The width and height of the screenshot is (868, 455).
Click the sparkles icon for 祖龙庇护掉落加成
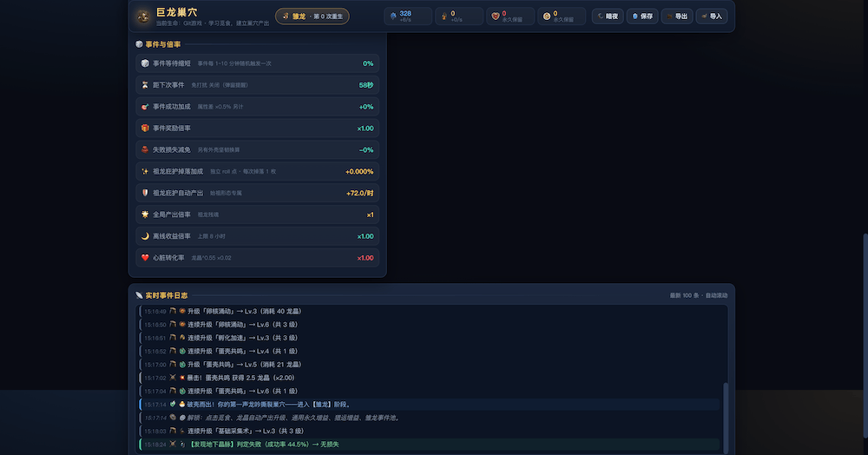click(145, 171)
